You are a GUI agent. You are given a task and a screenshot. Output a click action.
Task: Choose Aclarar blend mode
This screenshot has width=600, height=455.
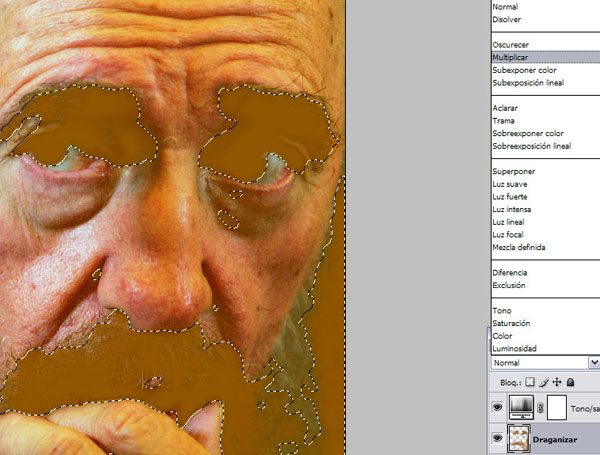(545, 108)
